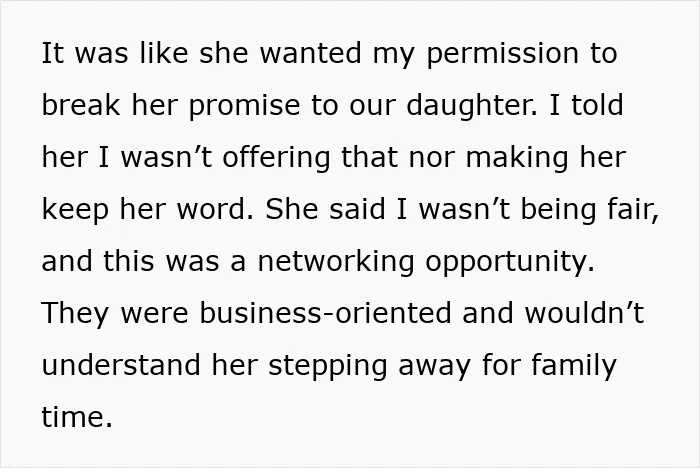The image size is (700, 468).
Task: Click the word "offering" in the text
Action: tap(276, 157)
